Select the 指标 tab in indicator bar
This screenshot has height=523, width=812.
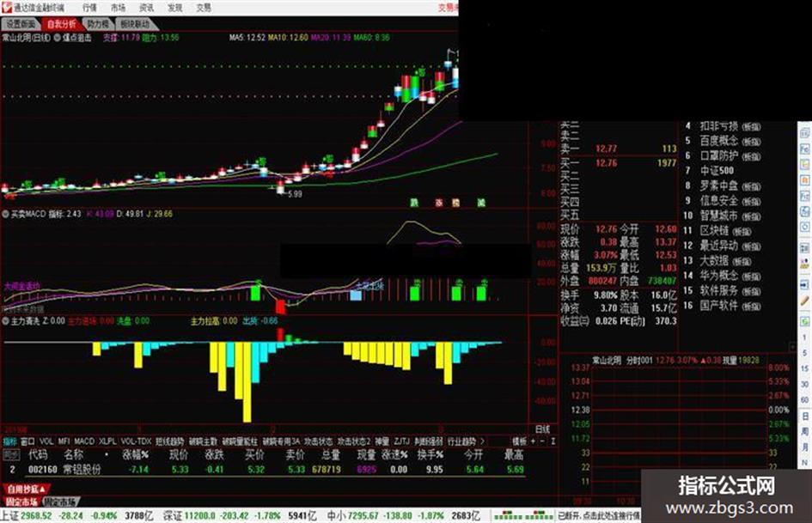click(x=9, y=441)
